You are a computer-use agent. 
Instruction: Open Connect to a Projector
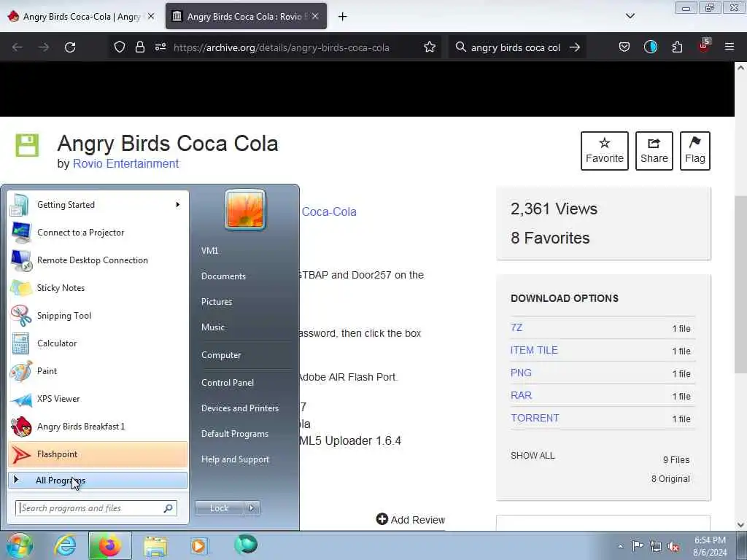(98, 233)
